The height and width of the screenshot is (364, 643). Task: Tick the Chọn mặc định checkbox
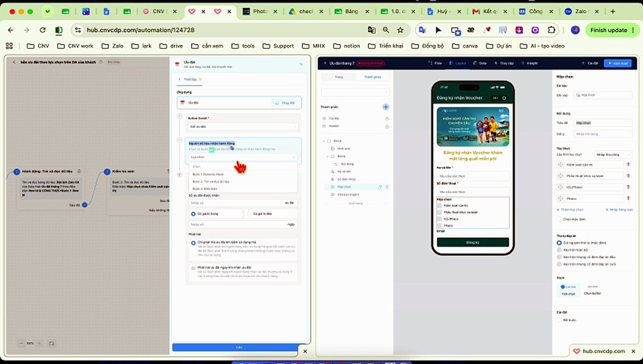tap(559, 219)
